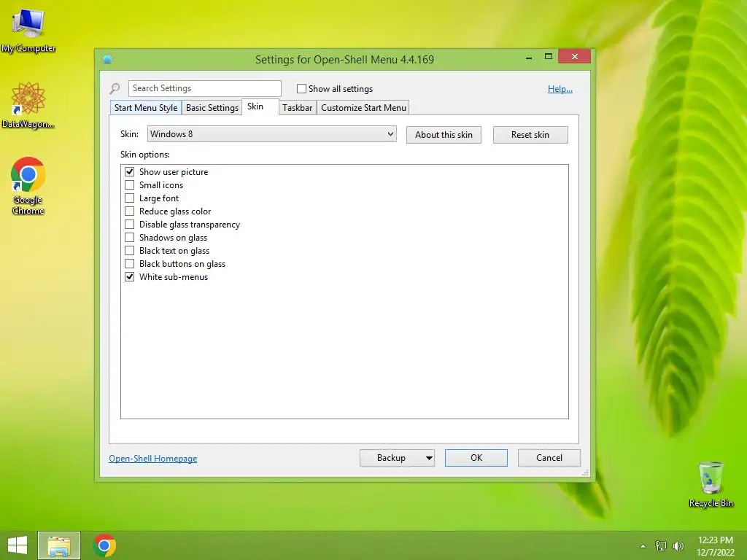Switch to Basic Settings tab
The image size is (747, 560).
point(212,108)
